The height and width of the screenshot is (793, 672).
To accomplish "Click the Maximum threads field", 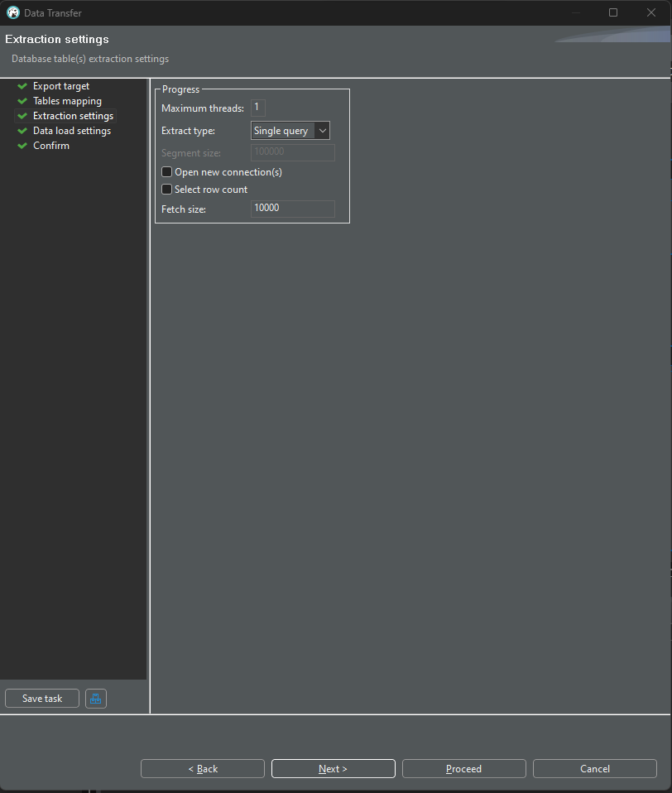I will [258, 108].
